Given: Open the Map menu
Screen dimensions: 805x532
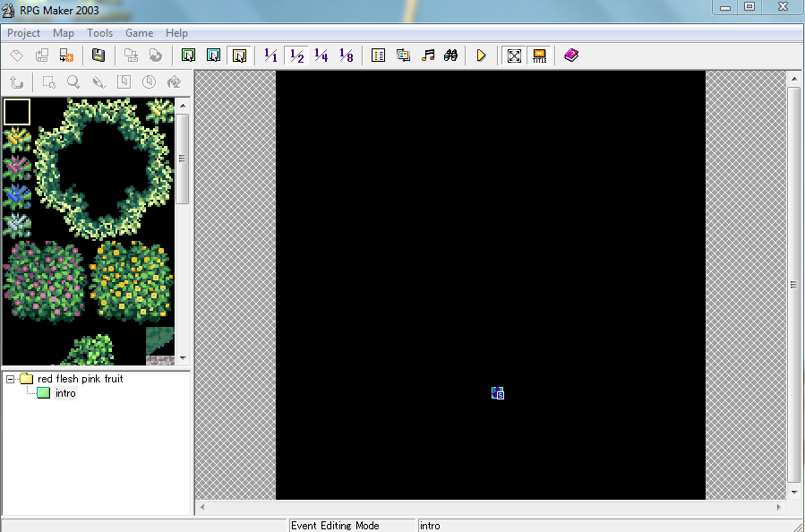Looking at the screenshot, I should tap(64, 33).
